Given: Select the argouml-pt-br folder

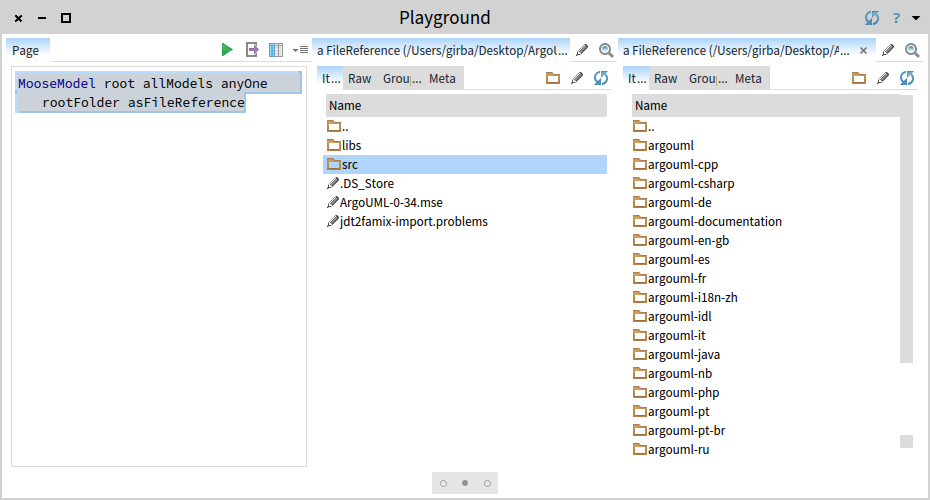Looking at the screenshot, I should (765, 430).
